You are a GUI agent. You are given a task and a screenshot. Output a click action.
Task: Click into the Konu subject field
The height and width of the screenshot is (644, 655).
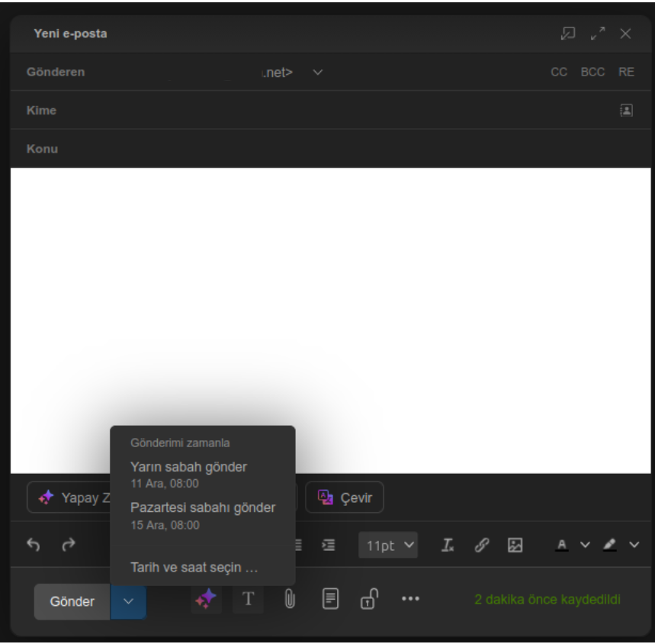(x=328, y=149)
